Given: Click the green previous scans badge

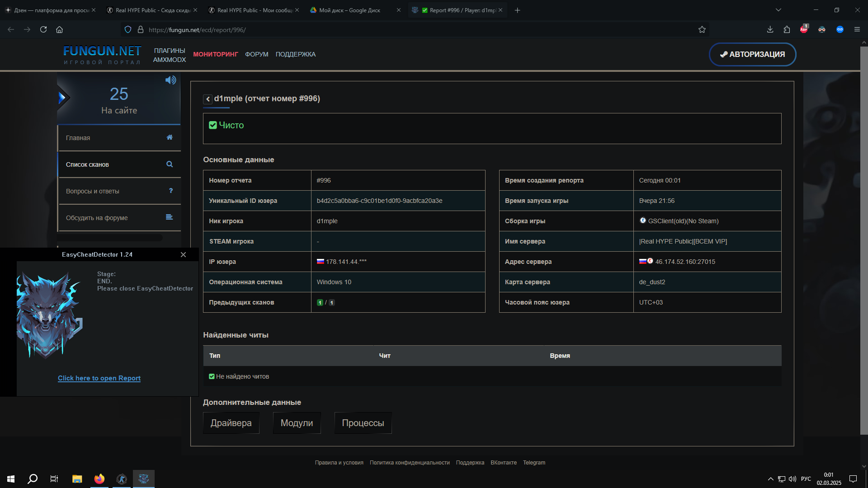Looking at the screenshot, I should pyautogui.click(x=320, y=302).
